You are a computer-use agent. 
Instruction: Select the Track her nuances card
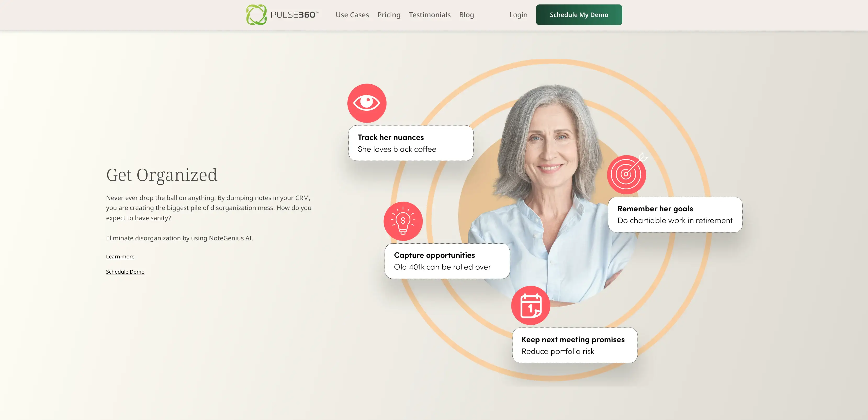411,143
